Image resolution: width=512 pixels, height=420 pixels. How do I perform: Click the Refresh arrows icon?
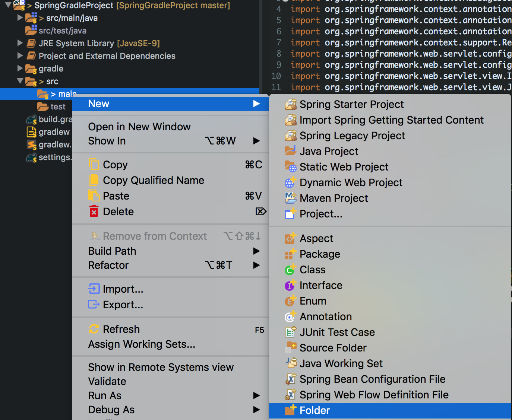pos(94,329)
